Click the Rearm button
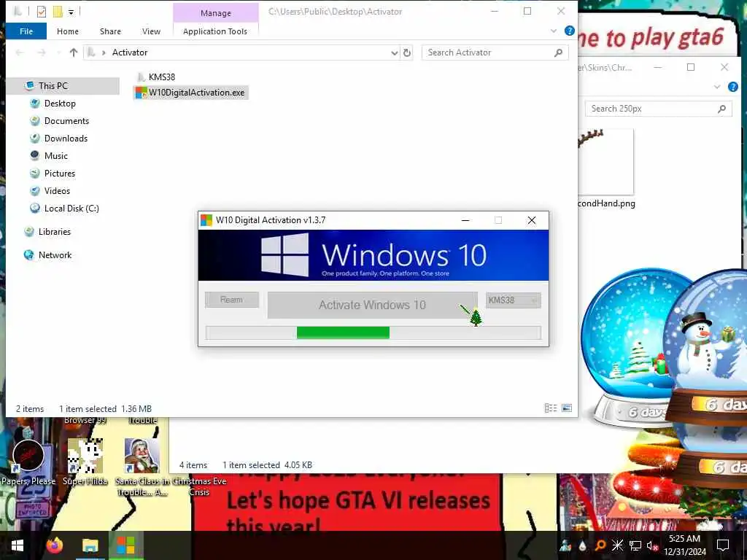Viewport: 747px width, 560px height. tap(231, 300)
